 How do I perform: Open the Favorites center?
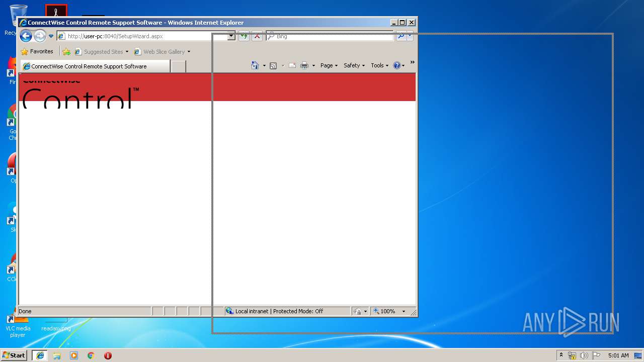pos(37,51)
